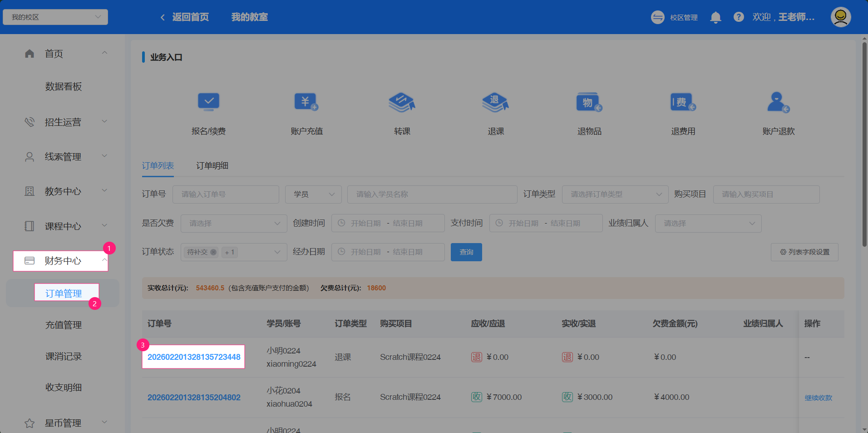Screen dimensions: 868x433
Task: Select the 转课 course transfer icon
Action: [402, 102]
